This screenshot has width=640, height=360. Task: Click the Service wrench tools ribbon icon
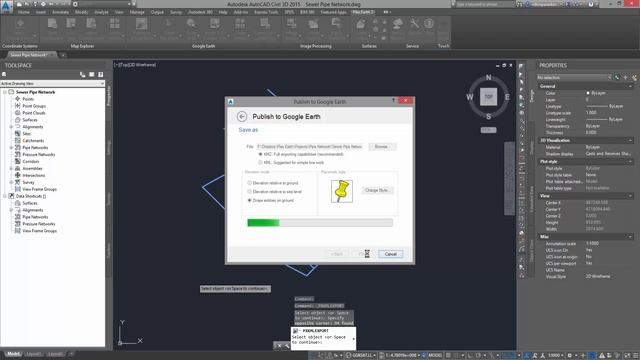click(x=414, y=24)
